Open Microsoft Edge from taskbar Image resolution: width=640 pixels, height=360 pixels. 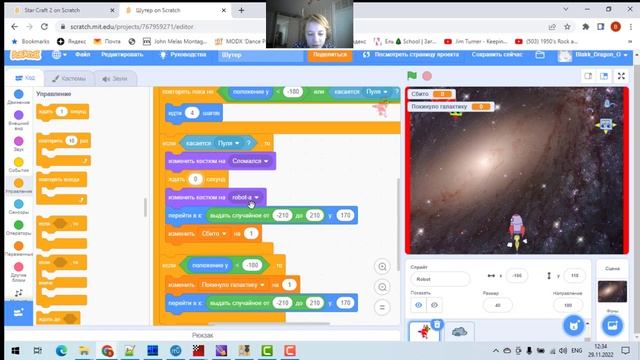pyautogui.click(x=61, y=351)
